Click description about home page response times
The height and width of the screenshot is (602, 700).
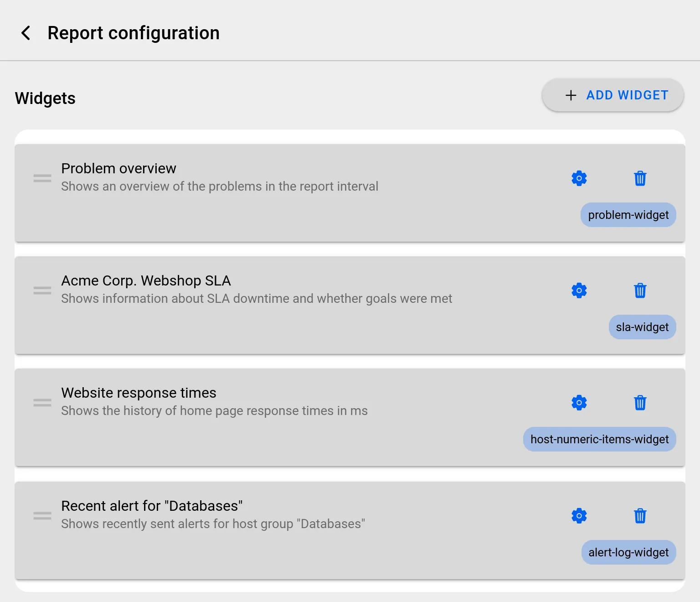coord(214,410)
